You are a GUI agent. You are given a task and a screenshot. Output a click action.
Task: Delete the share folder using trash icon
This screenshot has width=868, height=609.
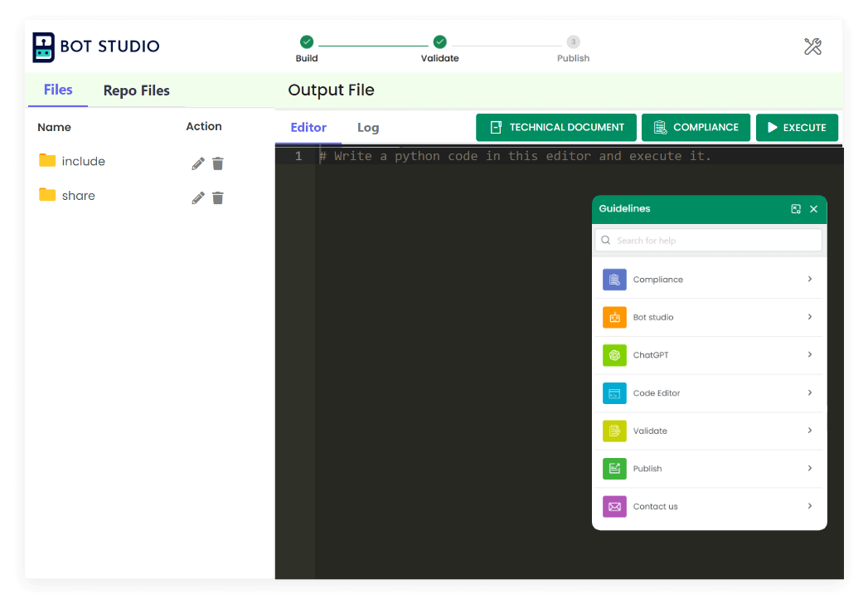(x=218, y=197)
